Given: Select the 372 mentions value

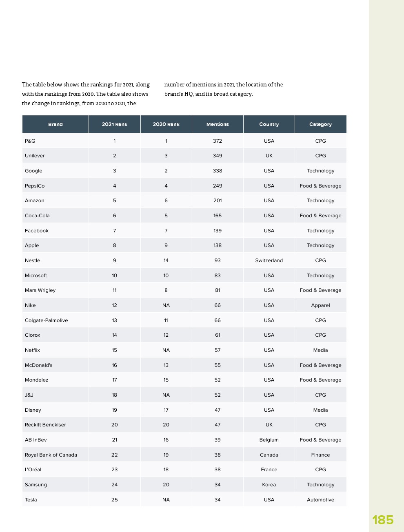Looking at the screenshot, I should (218, 141).
